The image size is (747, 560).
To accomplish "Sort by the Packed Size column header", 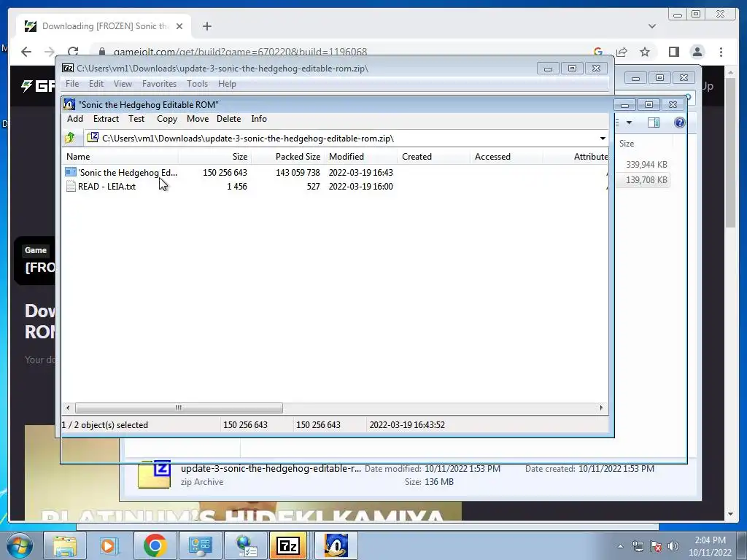I will pos(287,157).
